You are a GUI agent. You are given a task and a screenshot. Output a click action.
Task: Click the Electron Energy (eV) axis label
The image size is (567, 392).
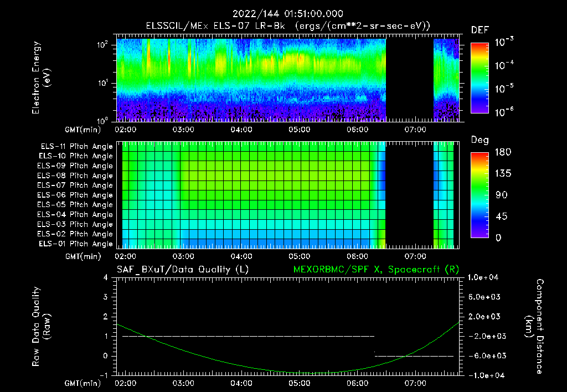[41, 78]
